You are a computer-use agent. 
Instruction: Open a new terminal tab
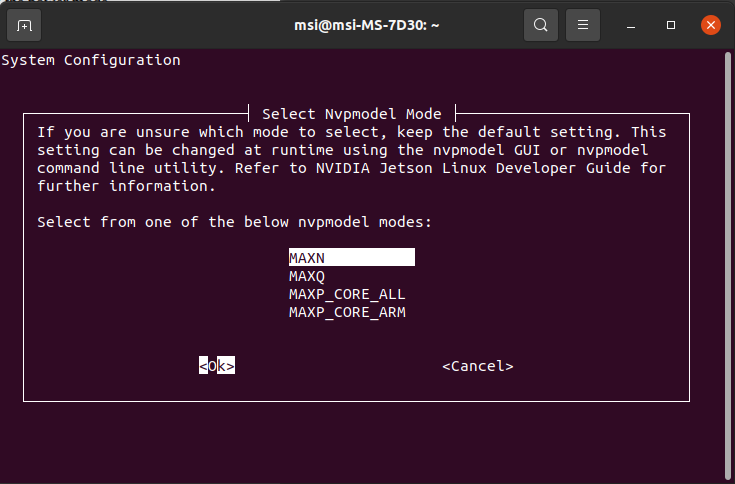coord(24,25)
